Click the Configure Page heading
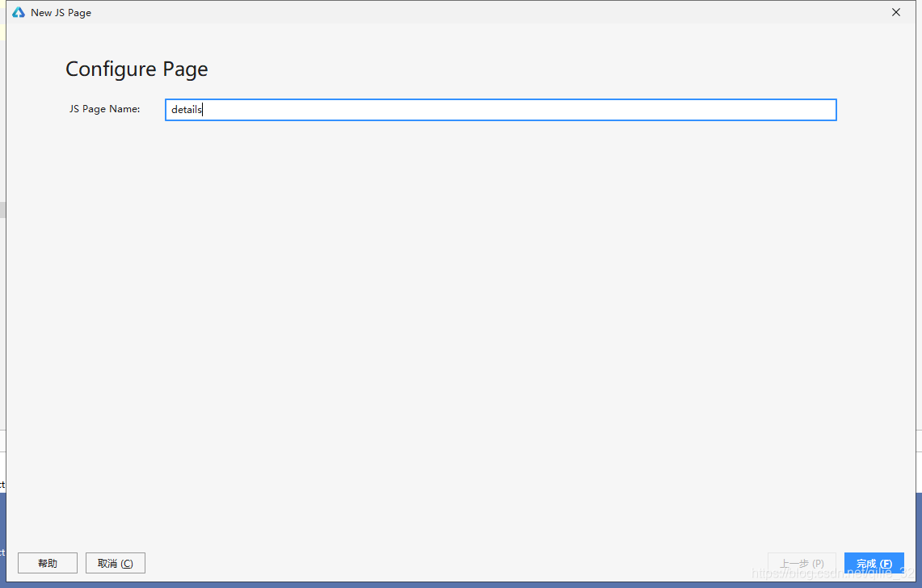 (x=137, y=69)
